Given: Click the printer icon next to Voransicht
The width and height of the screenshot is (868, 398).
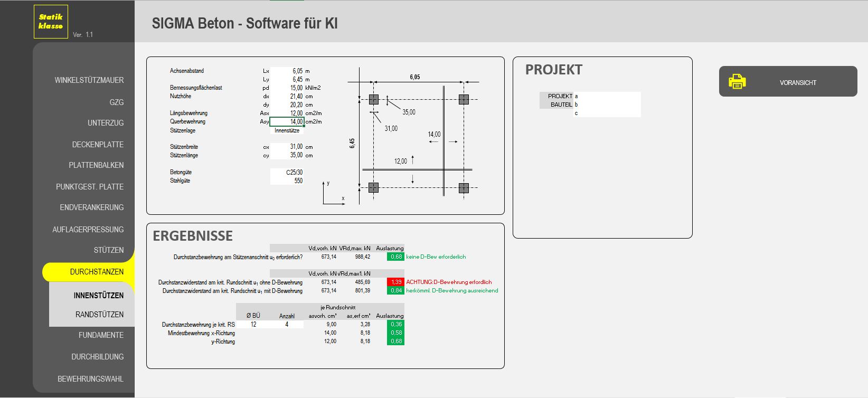Looking at the screenshot, I should tap(737, 82).
